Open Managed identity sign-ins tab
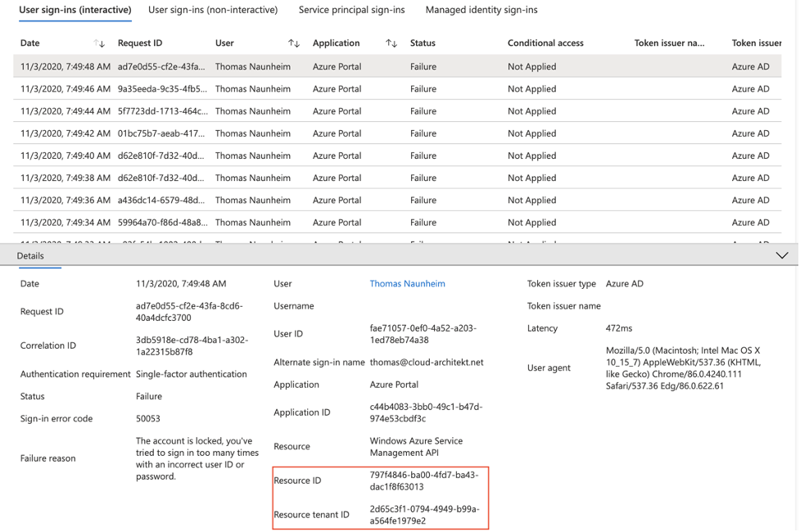The image size is (800, 532). tap(481, 10)
